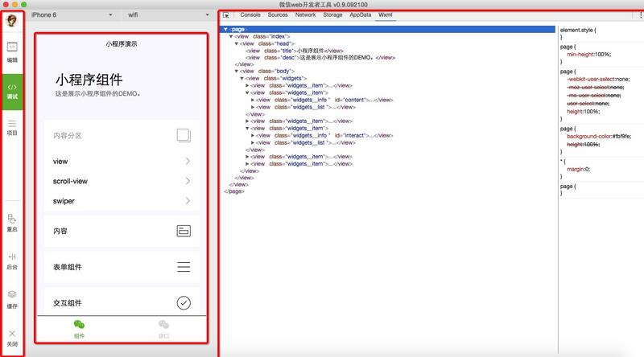The image size is (644, 357).
Task: Click the 小程序组件 heading text
Action: click(89, 80)
